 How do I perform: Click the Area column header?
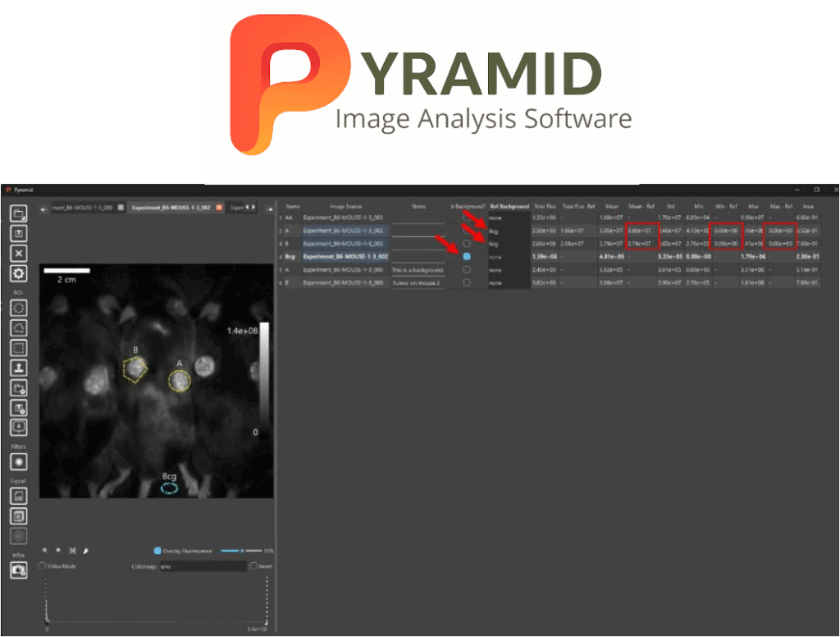click(808, 206)
